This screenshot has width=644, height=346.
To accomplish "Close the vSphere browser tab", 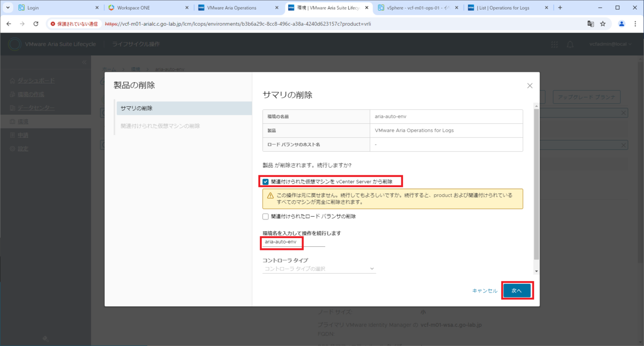I will point(456,8).
